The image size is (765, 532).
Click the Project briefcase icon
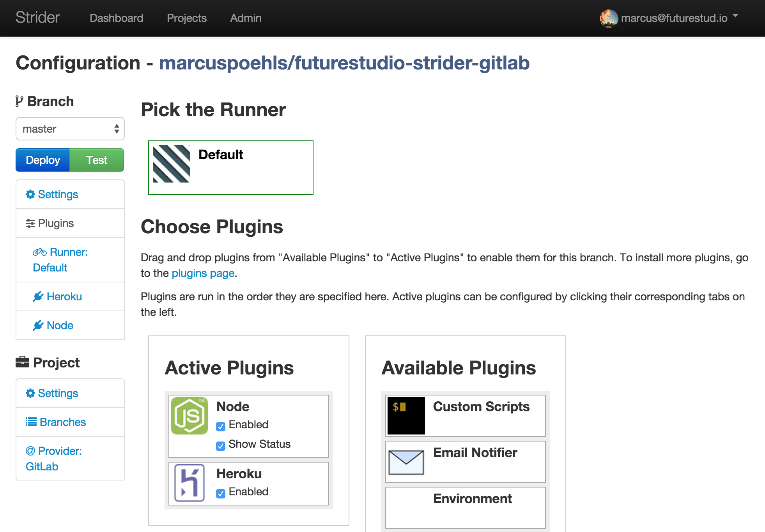(x=22, y=362)
